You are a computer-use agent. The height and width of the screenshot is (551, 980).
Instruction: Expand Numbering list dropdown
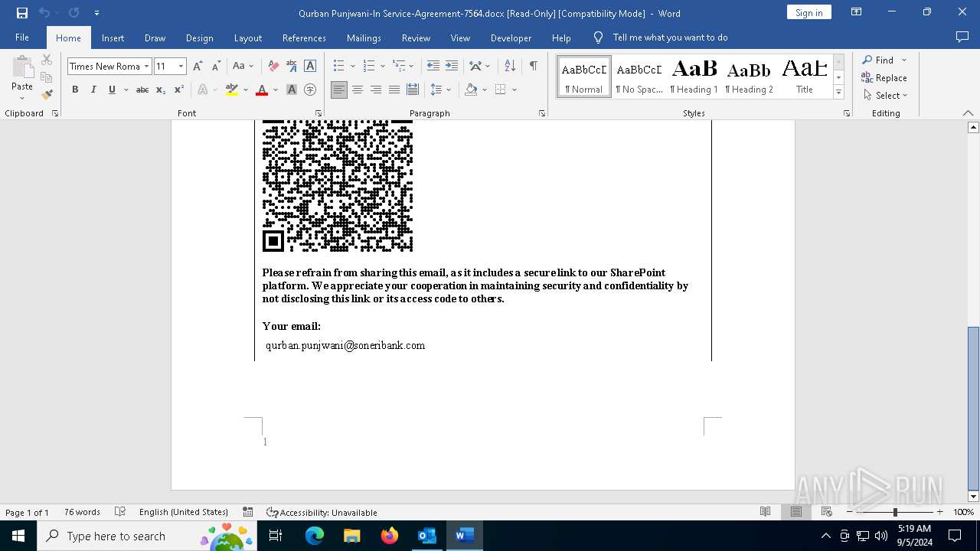tap(382, 67)
